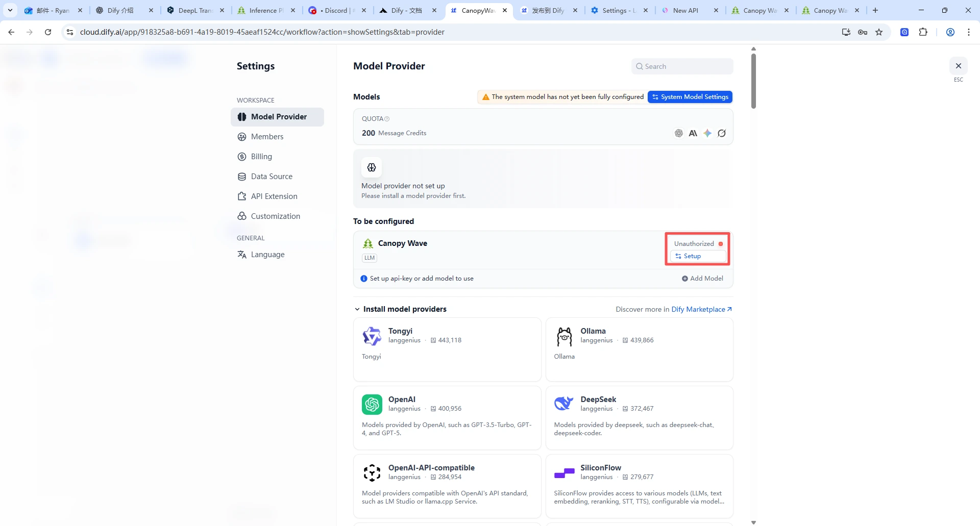Viewport: 980px width, 526px height.
Task: Click the OpenAI-API-compatible logo icon
Action: click(x=372, y=473)
